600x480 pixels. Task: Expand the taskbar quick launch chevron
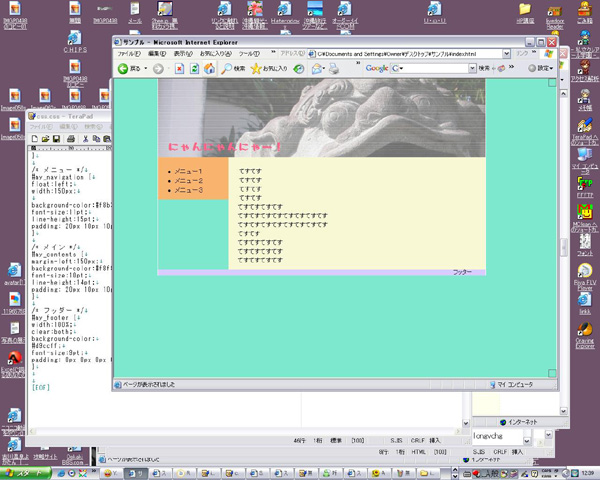(93, 471)
